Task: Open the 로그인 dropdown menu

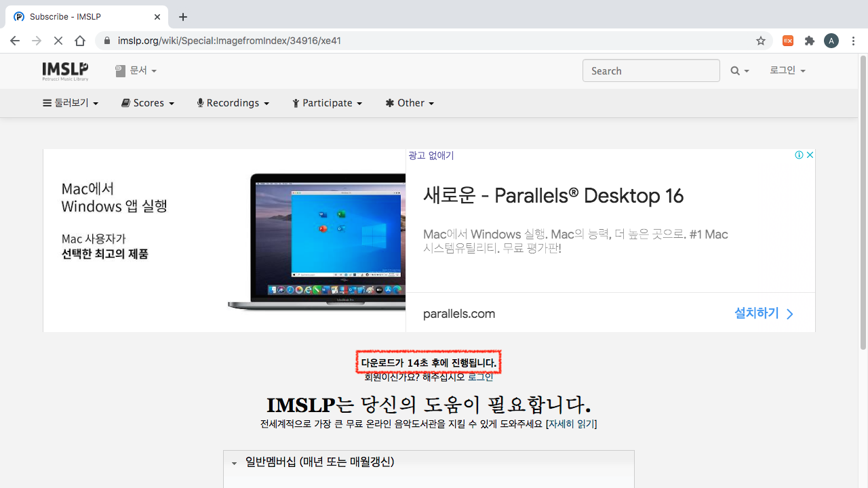Action: tap(787, 70)
